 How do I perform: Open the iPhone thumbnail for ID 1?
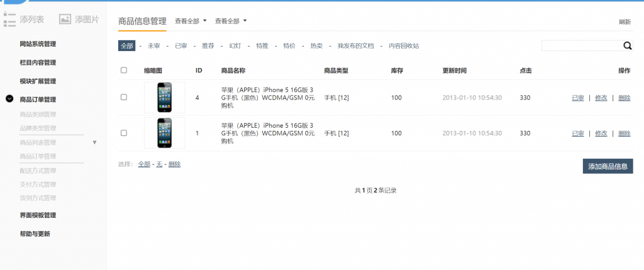coord(164,133)
